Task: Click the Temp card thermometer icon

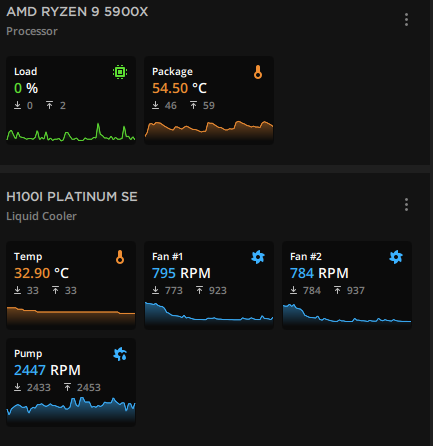Action: pyautogui.click(x=120, y=257)
